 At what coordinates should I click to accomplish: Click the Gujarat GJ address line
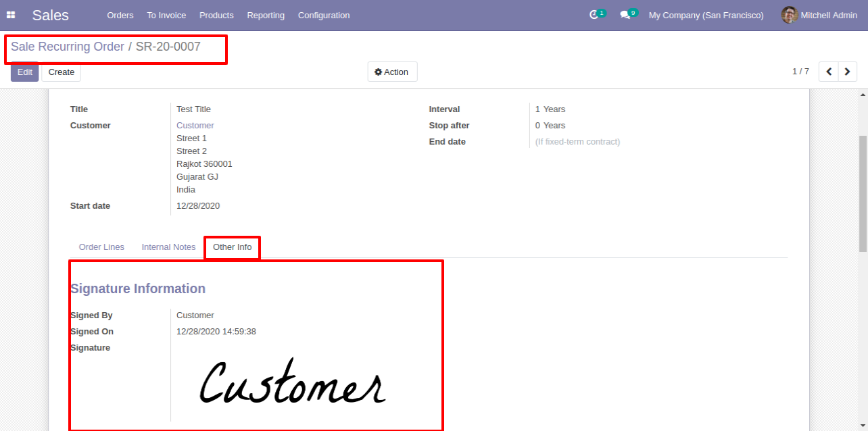click(x=197, y=177)
